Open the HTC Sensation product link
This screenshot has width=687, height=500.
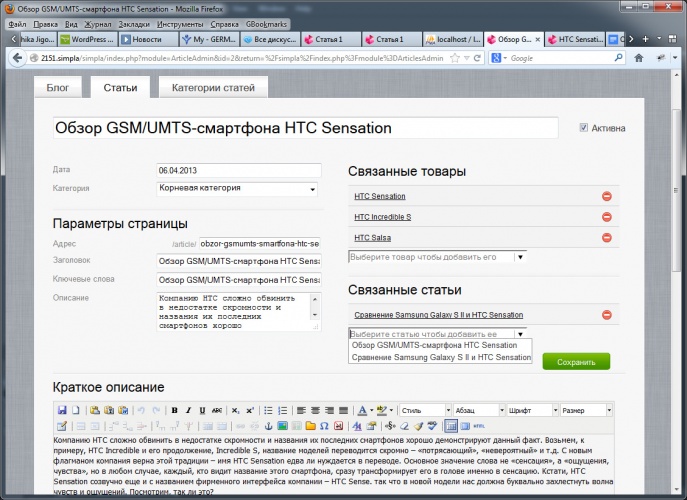click(x=380, y=196)
